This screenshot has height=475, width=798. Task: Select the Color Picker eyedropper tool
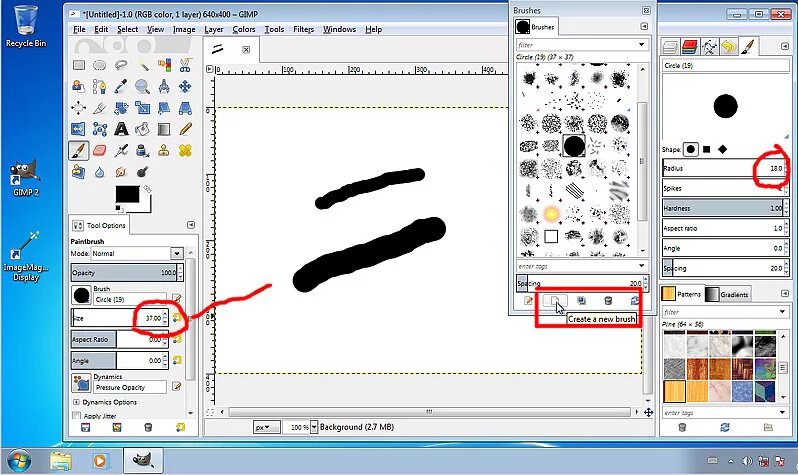coord(121,87)
